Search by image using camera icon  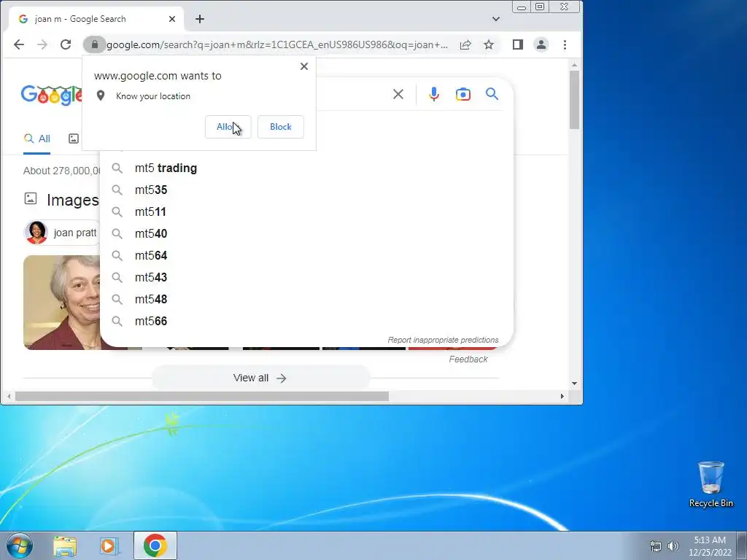463,94
